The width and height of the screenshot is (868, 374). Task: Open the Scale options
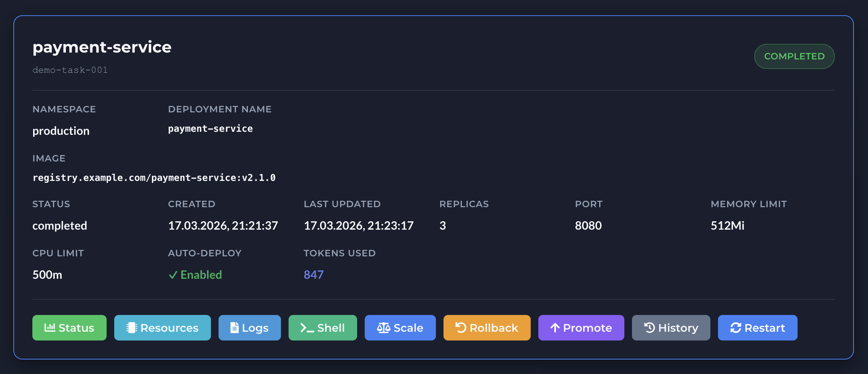point(400,327)
